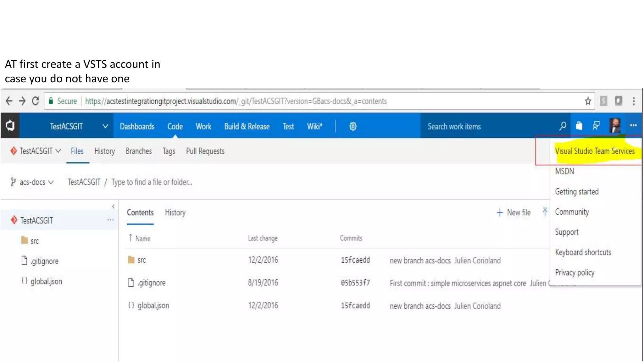Open commit 05b553f7
The image size is (644, 362).
(355, 283)
